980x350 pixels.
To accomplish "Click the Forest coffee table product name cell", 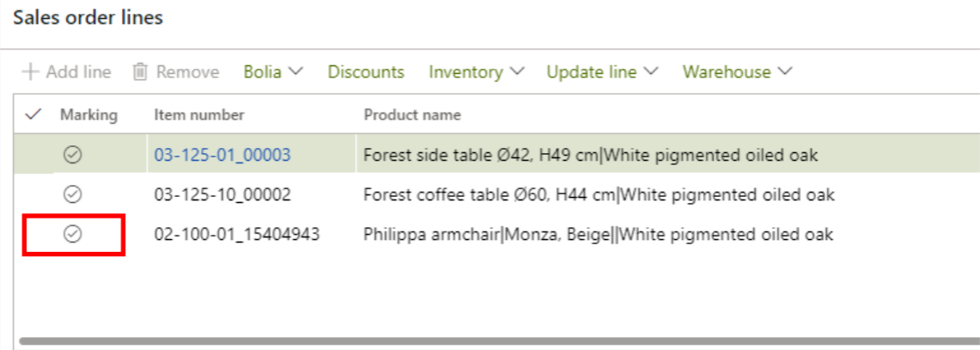I will 599,195.
